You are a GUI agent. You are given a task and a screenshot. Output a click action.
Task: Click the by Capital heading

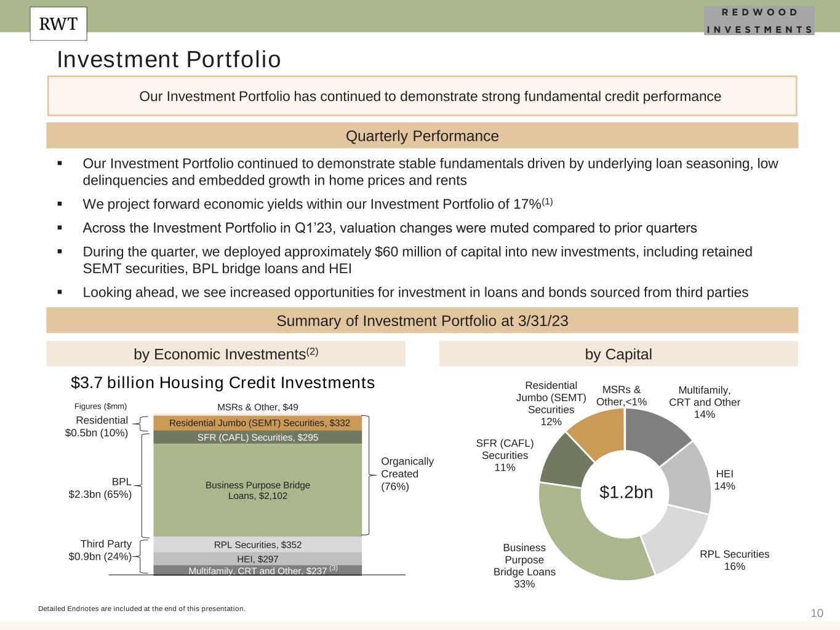click(618, 354)
